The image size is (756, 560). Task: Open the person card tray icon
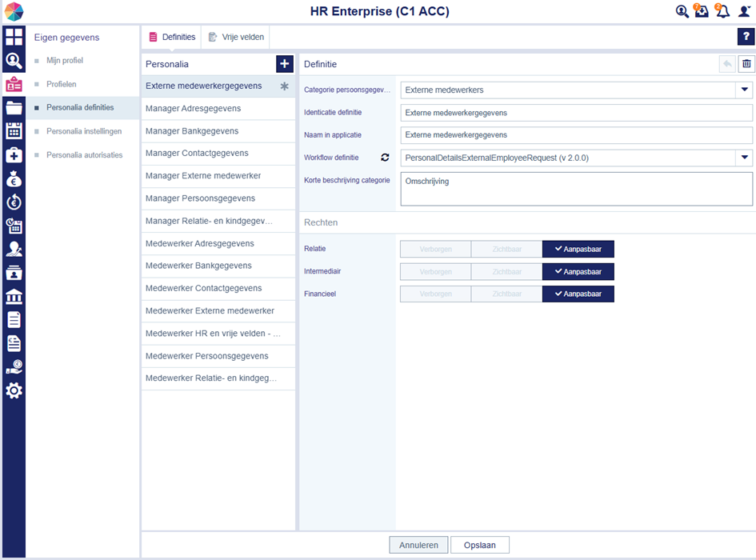pos(14,273)
